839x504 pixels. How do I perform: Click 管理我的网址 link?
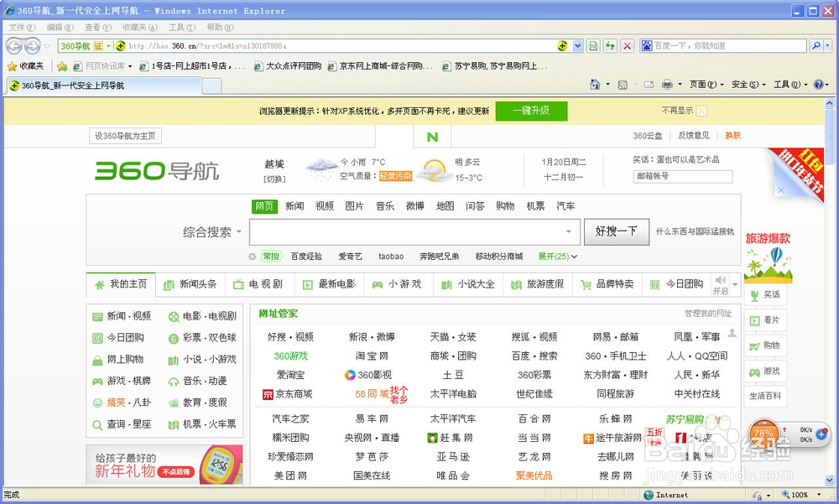point(708,314)
